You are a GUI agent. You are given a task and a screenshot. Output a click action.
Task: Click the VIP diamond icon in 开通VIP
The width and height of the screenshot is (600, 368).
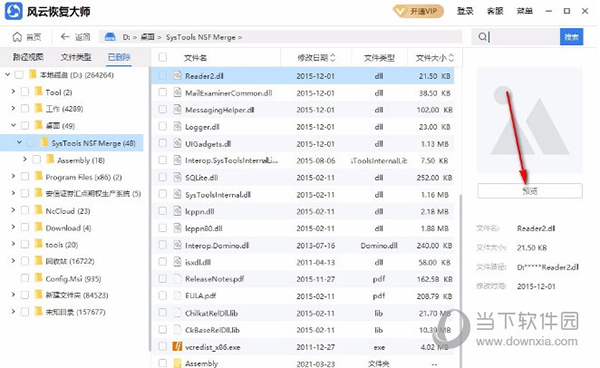[x=401, y=11]
